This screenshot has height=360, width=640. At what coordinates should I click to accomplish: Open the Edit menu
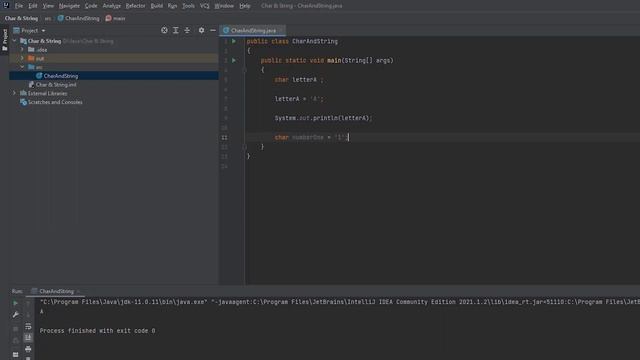[x=33, y=6]
